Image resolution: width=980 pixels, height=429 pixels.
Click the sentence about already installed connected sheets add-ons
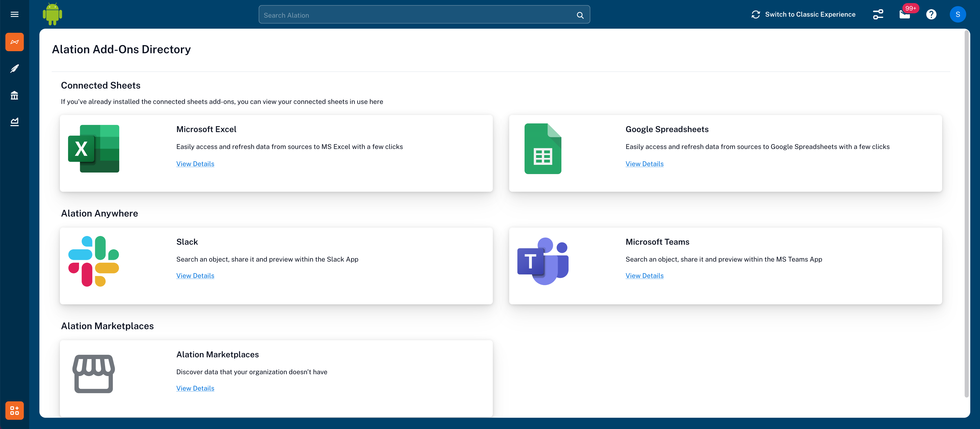tap(222, 102)
